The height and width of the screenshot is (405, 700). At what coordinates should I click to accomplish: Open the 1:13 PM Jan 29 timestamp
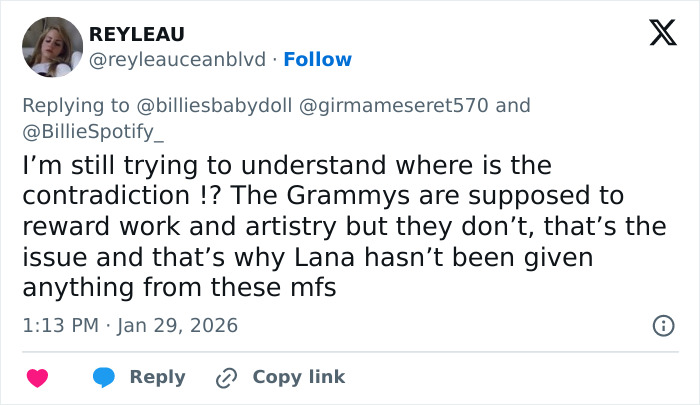130,325
